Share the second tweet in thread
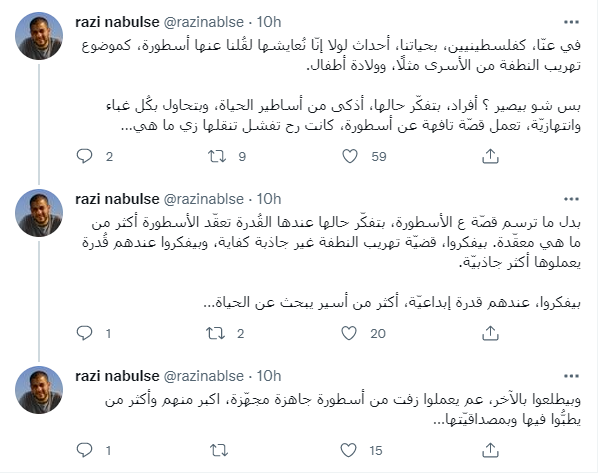This screenshot has height=473, width=598. tap(490, 333)
